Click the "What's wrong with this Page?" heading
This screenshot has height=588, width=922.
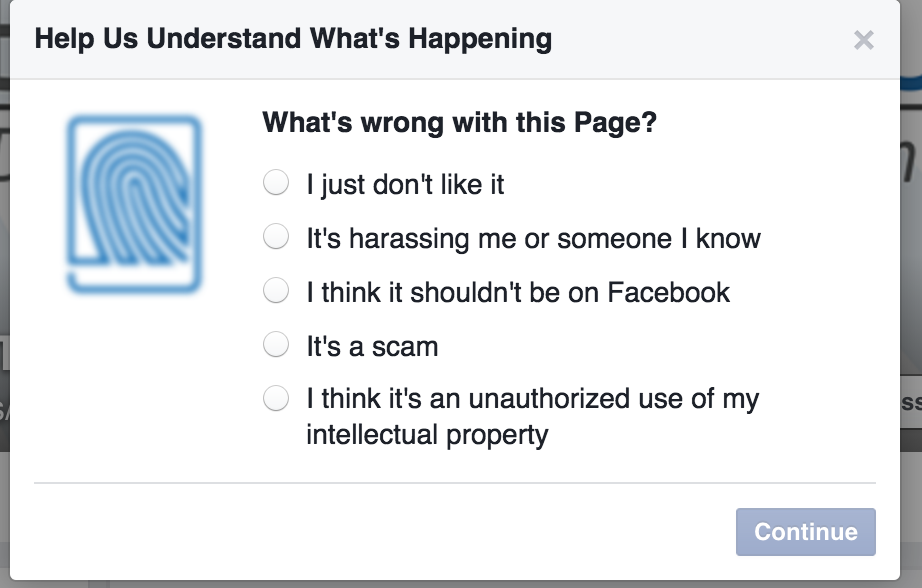459,123
